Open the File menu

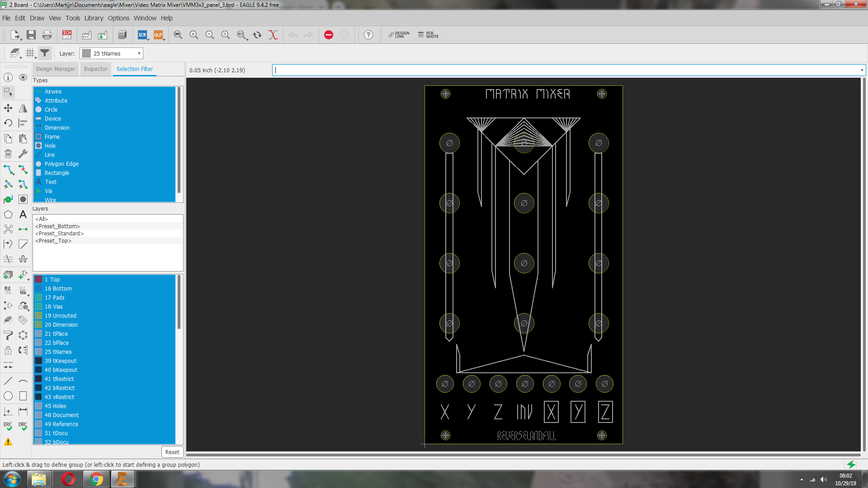(x=6, y=18)
